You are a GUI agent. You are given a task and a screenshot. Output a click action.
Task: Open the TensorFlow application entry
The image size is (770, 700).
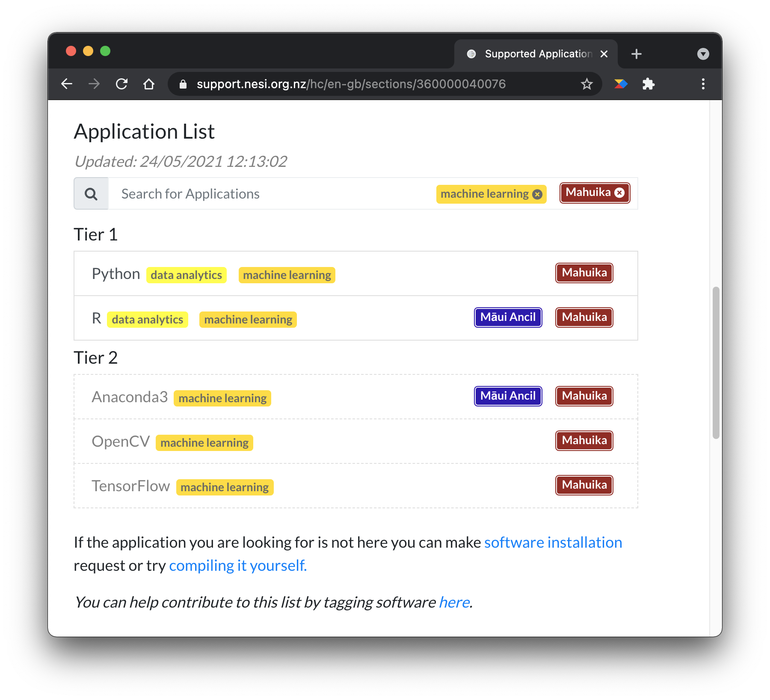pos(131,486)
